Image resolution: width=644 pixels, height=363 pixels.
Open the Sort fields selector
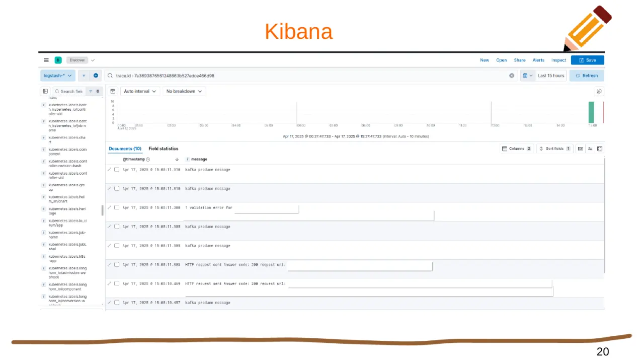[x=554, y=149]
